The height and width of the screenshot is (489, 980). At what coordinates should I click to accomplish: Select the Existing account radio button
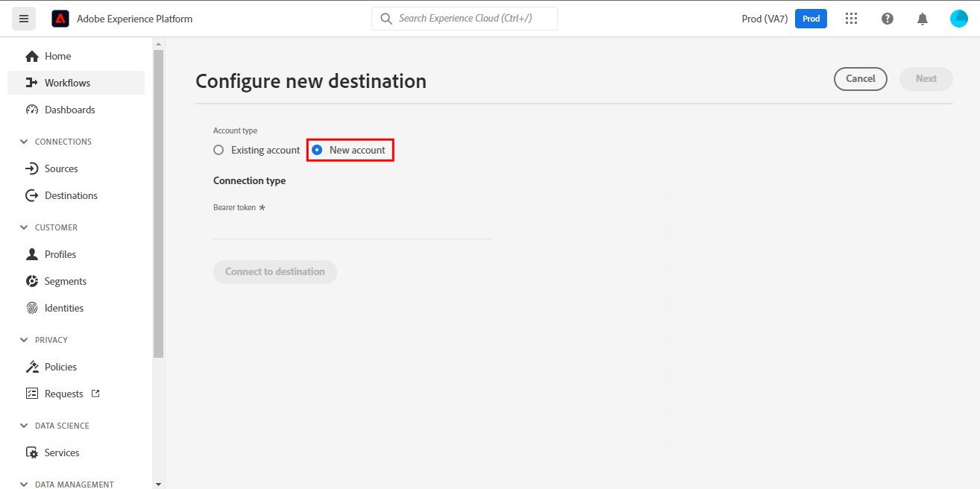coord(219,150)
